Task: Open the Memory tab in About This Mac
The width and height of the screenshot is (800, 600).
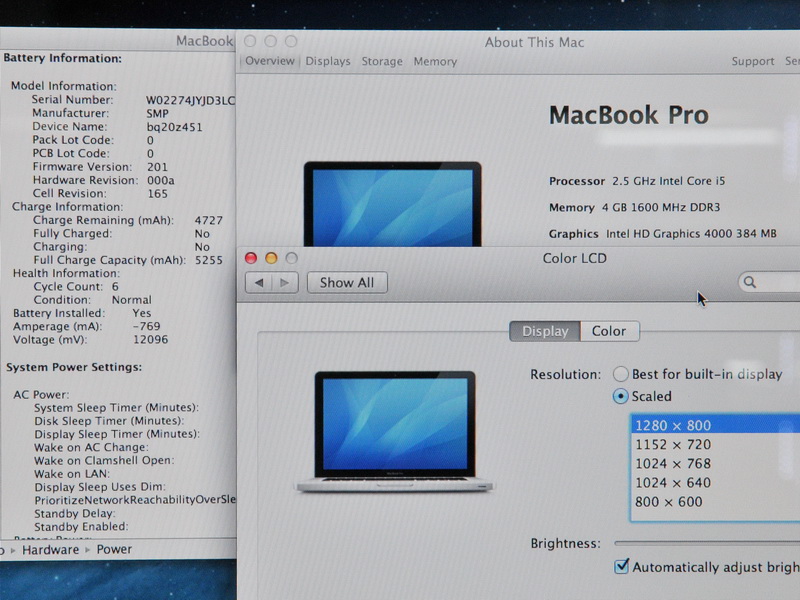Action: 435,61
